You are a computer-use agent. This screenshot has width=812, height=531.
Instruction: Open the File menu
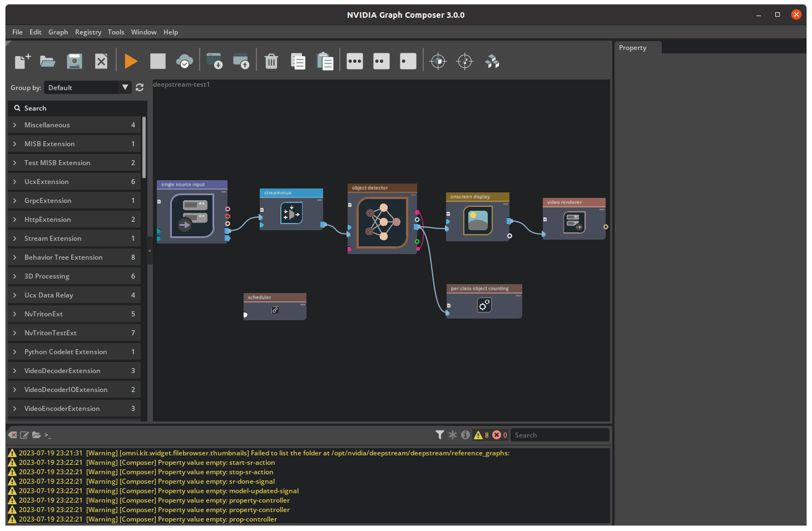(x=17, y=32)
